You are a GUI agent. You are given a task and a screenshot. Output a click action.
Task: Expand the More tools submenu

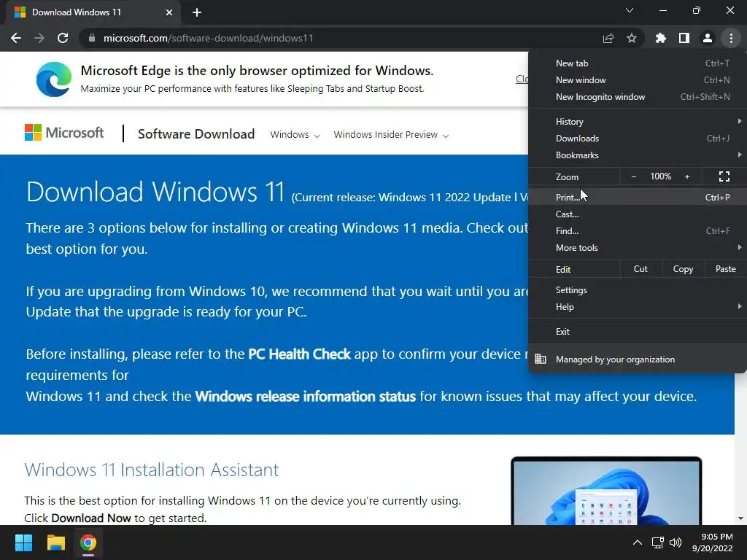coord(638,248)
